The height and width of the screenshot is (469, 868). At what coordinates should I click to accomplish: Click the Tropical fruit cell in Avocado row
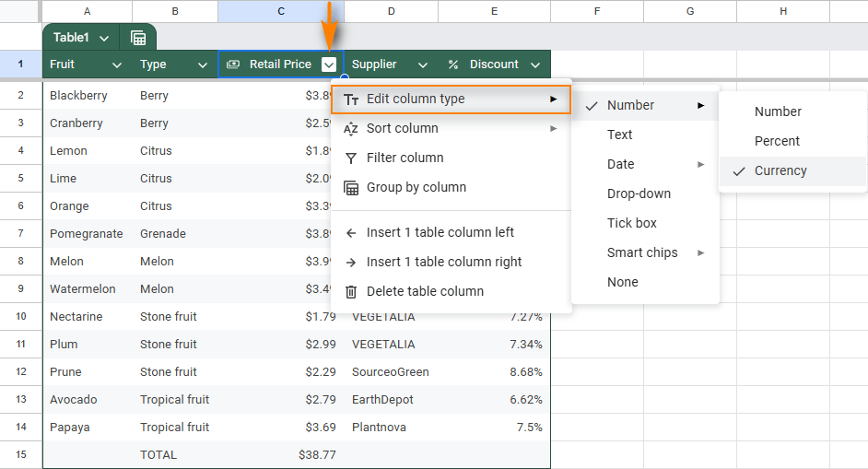click(175, 400)
